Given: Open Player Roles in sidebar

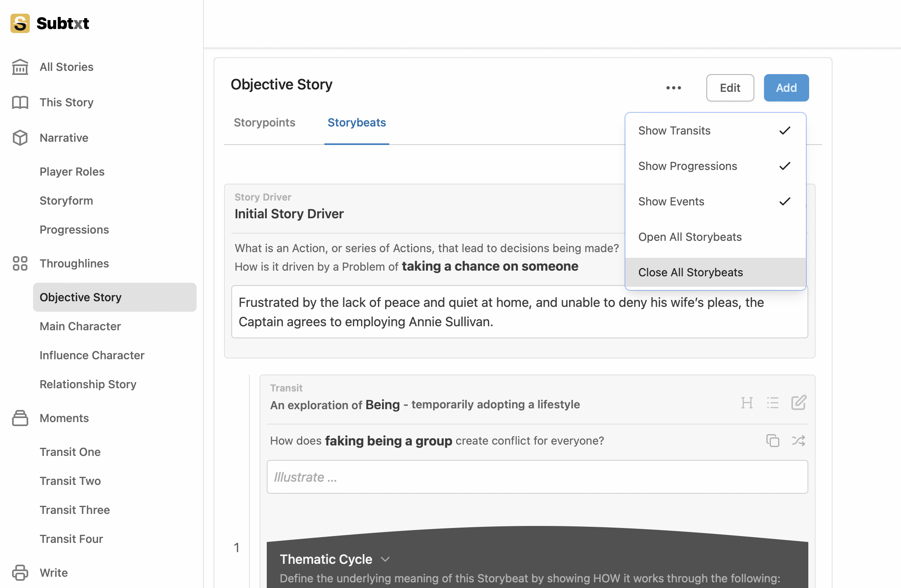Looking at the screenshot, I should (x=72, y=172).
